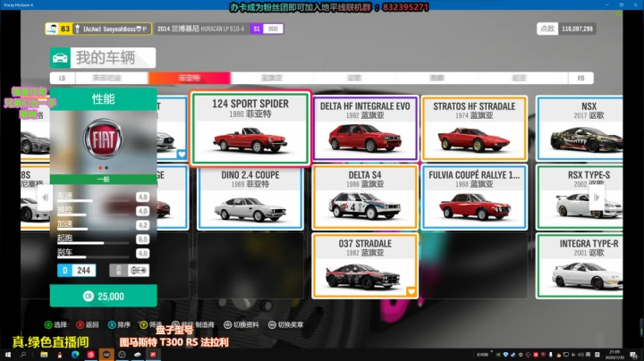644x361 pixels.
Task: Click the FIAT manufacturer logo
Action: point(103,139)
